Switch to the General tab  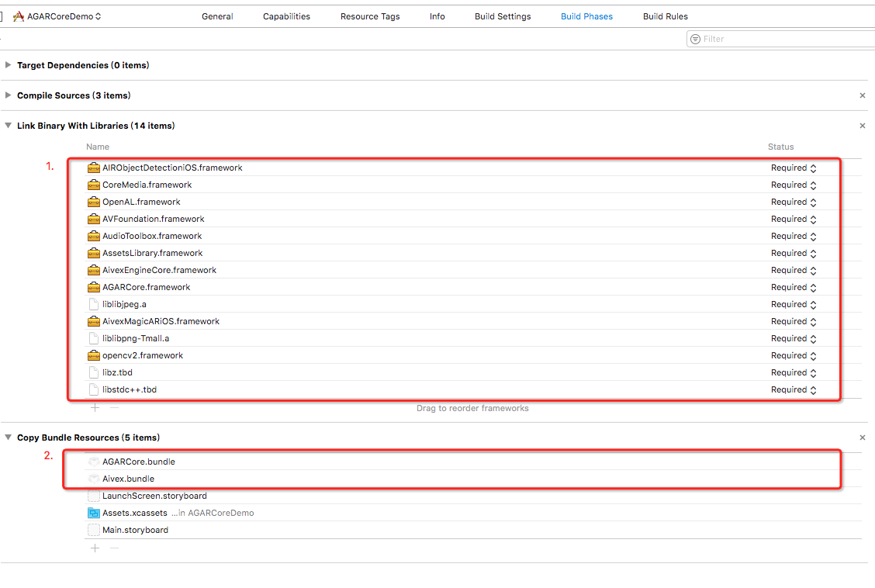pos(217,16)
